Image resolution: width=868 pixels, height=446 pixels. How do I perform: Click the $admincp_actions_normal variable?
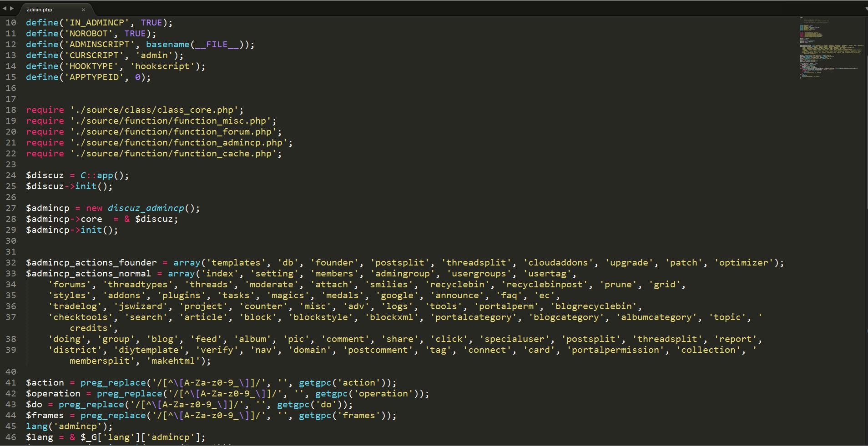[x=88, y=274]
